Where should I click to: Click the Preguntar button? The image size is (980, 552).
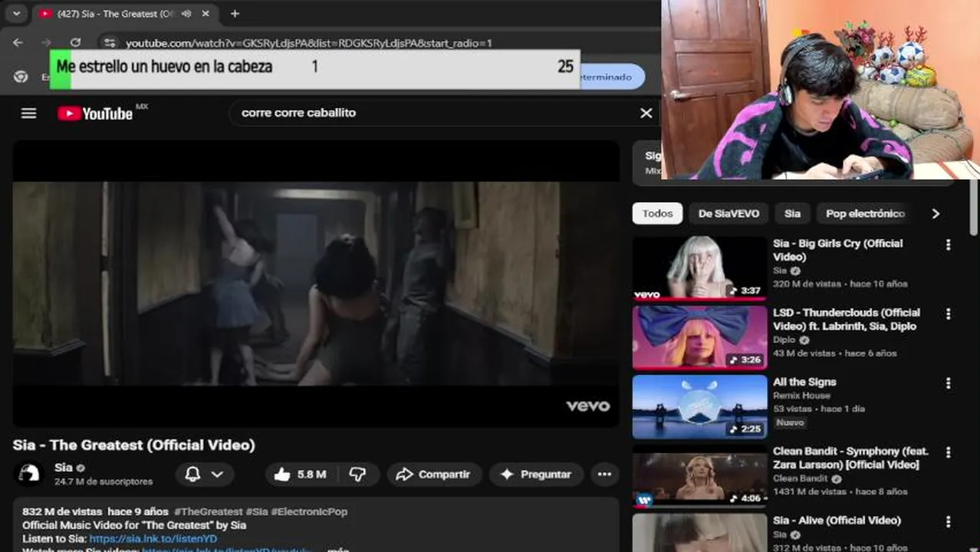click(536, 475)
